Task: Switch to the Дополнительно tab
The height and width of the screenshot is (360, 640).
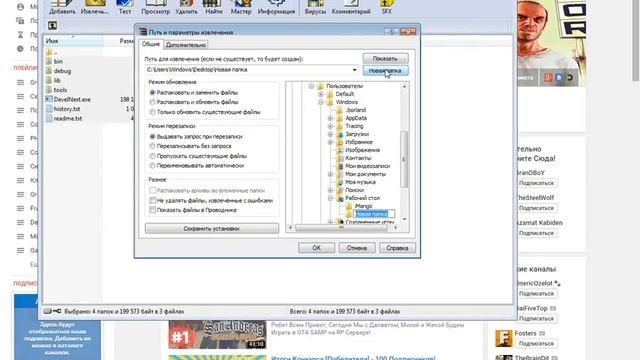Action: [x=186, y=45]
